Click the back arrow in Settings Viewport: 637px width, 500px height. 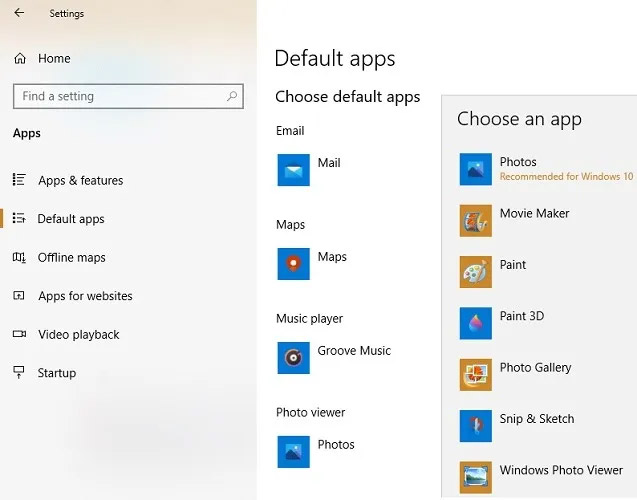[19, 13]
